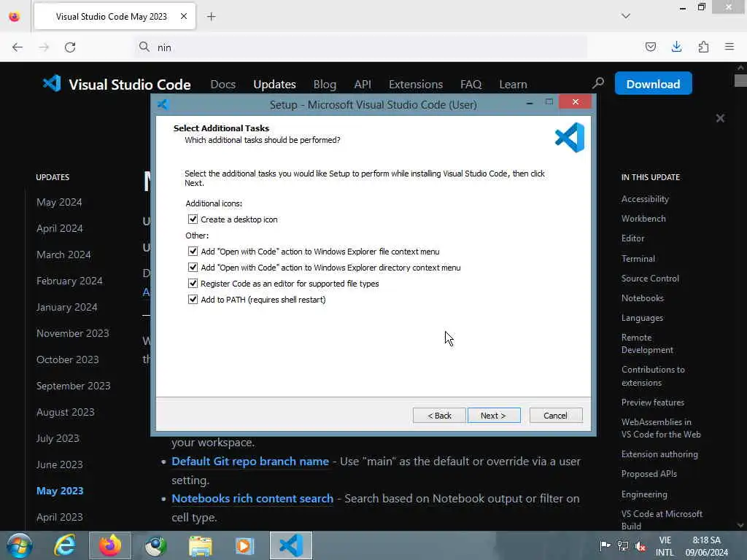Click the Firefox back arrow

(x=18, y=47)
